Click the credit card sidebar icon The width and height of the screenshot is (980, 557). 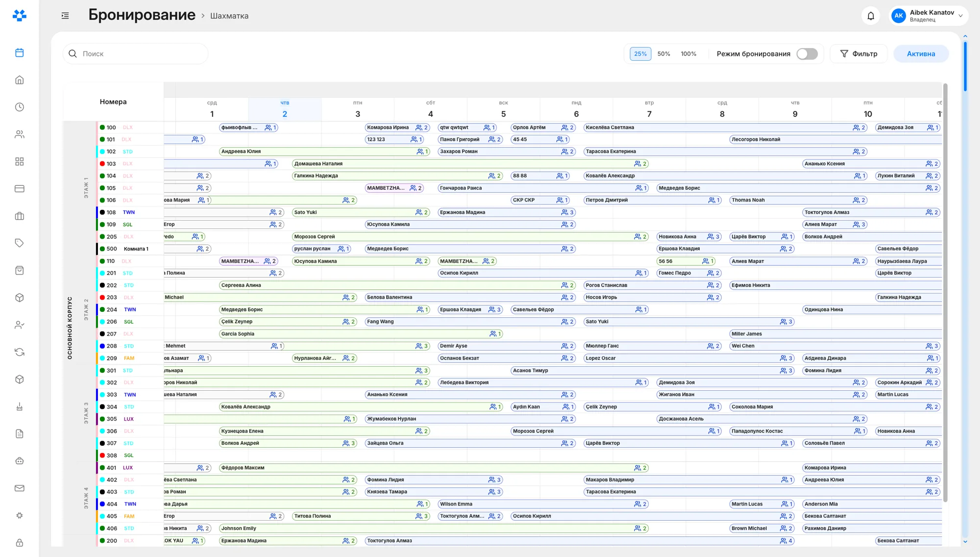tap(20, 189)
